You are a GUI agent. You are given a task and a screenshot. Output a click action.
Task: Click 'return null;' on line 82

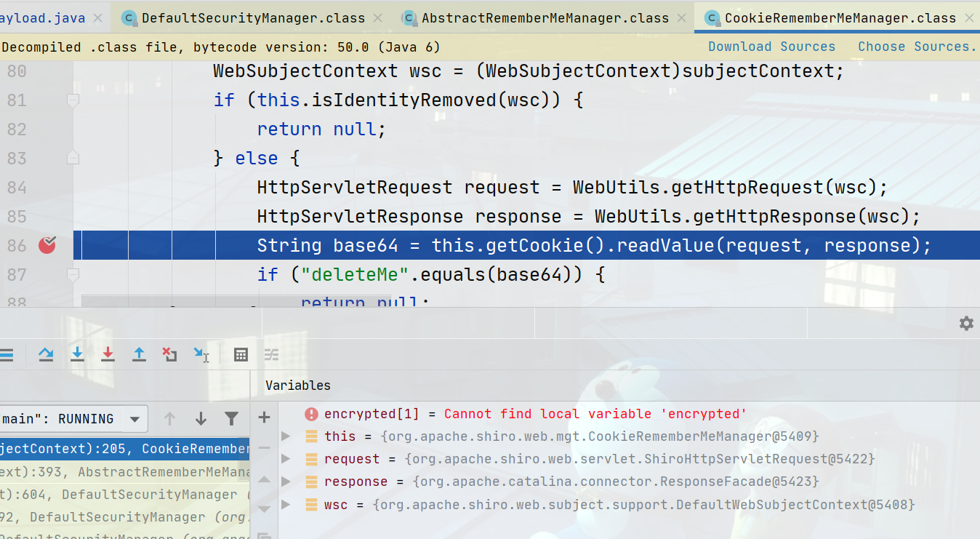click(321, 129)
